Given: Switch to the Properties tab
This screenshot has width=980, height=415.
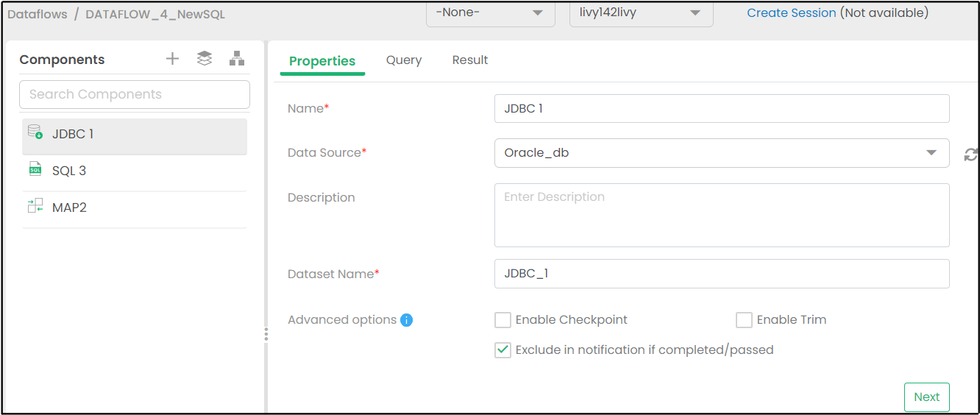Looking at the screenshot, I should (322, 61).
